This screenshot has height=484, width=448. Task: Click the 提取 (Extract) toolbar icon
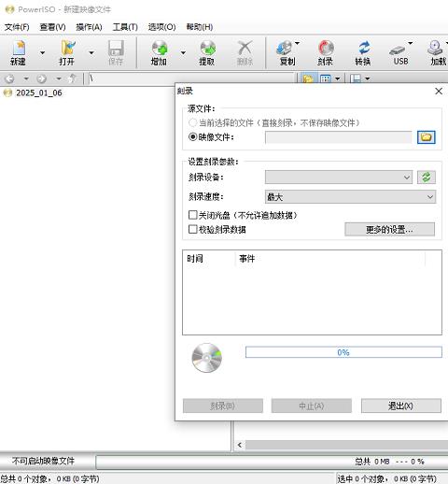coord(207,52)
